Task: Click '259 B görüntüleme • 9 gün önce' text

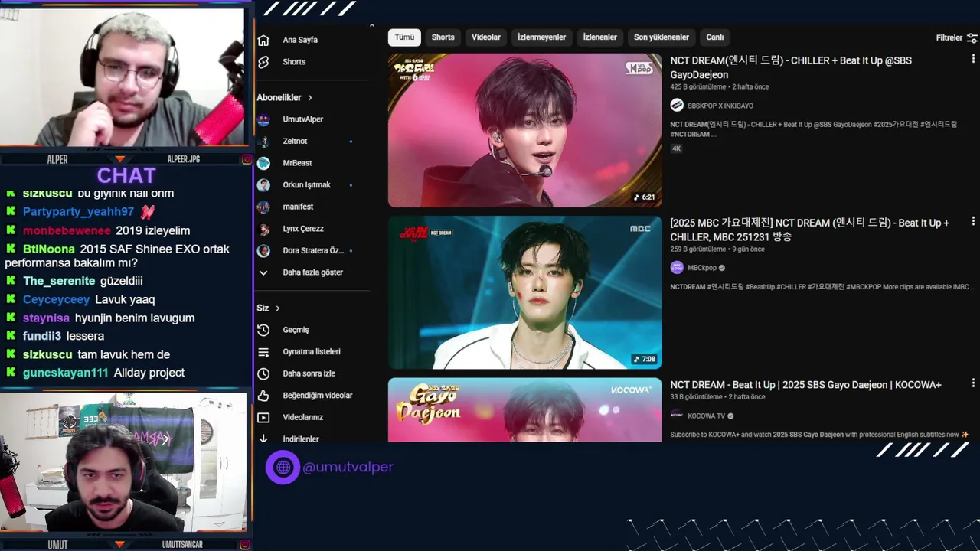Action: point(717,249)
